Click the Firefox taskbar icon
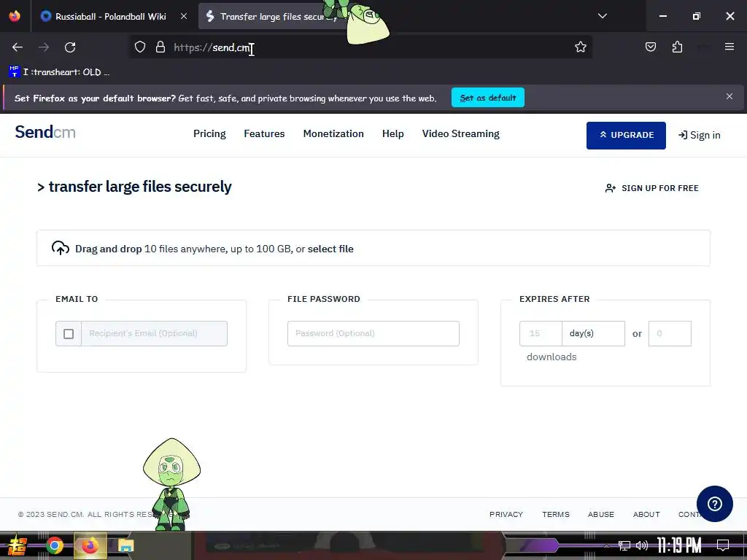747x560 pixels. tap(90, 545)
